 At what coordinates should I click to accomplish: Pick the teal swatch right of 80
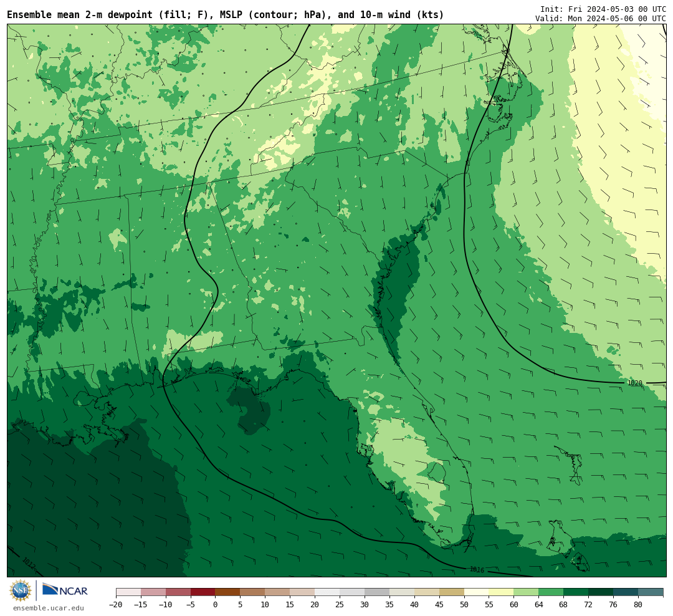click(650, 592)
